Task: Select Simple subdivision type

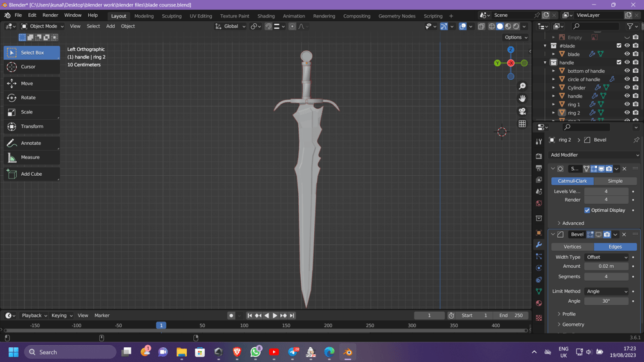Action: click(x=615, y=181)
